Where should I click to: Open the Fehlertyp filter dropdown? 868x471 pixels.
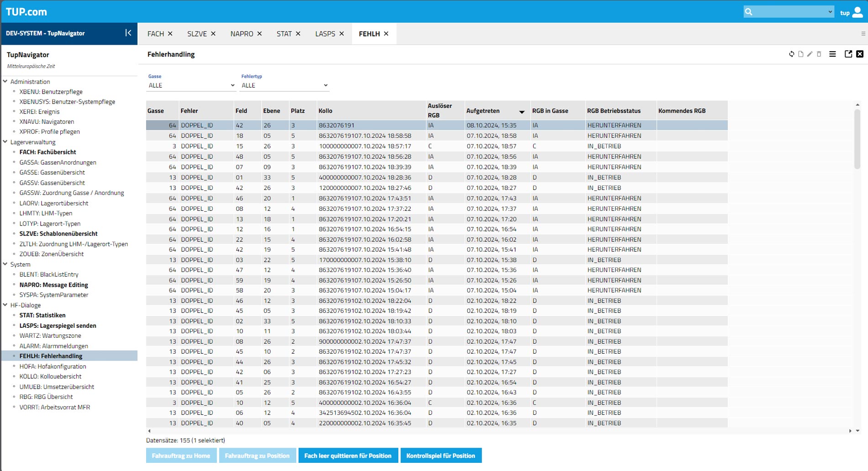[x=284, y=85]
